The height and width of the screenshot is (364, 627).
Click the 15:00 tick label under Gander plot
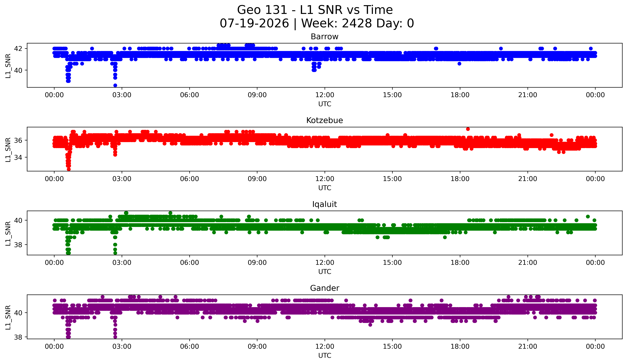392,347
